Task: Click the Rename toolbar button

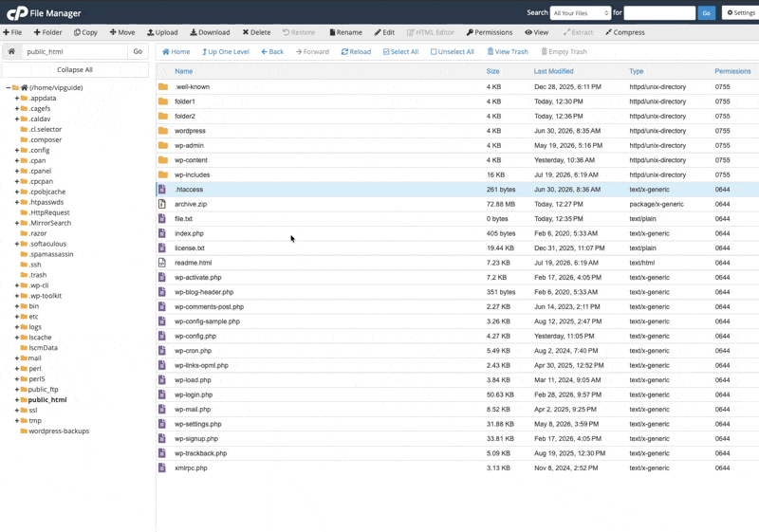Action: [345, 32]
